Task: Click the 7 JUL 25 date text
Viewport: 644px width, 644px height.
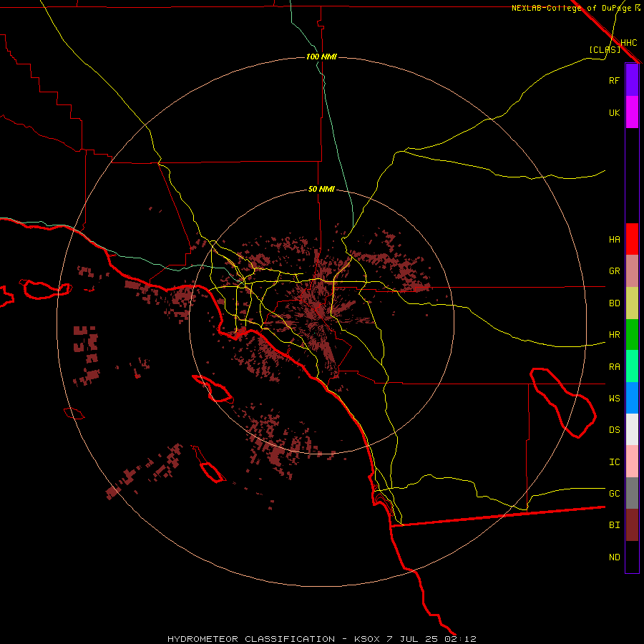Action: 413,639
